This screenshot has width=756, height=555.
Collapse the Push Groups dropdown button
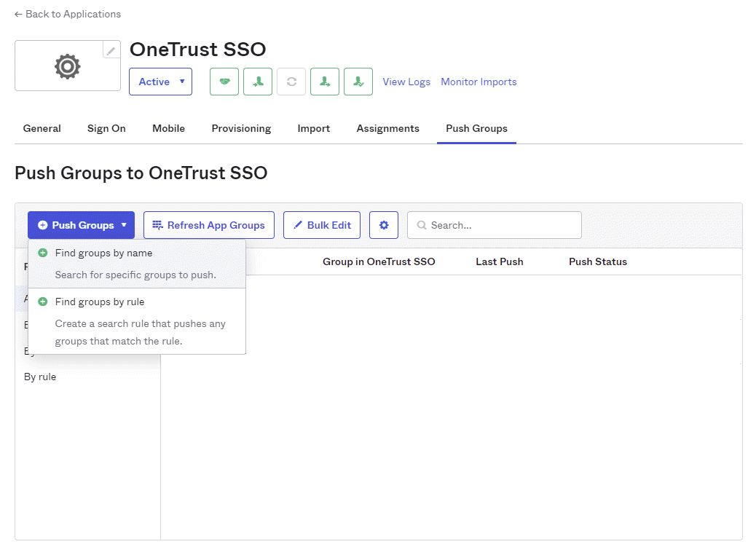81,225
